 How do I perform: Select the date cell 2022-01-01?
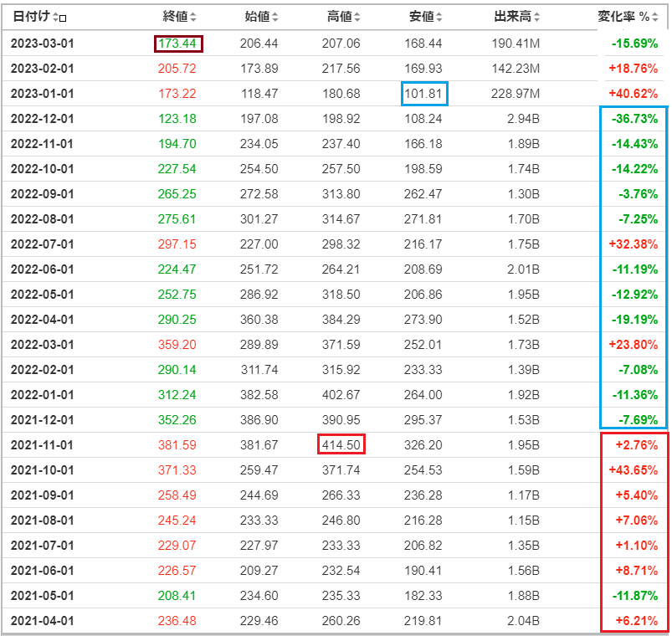click(x=43, y=395)
